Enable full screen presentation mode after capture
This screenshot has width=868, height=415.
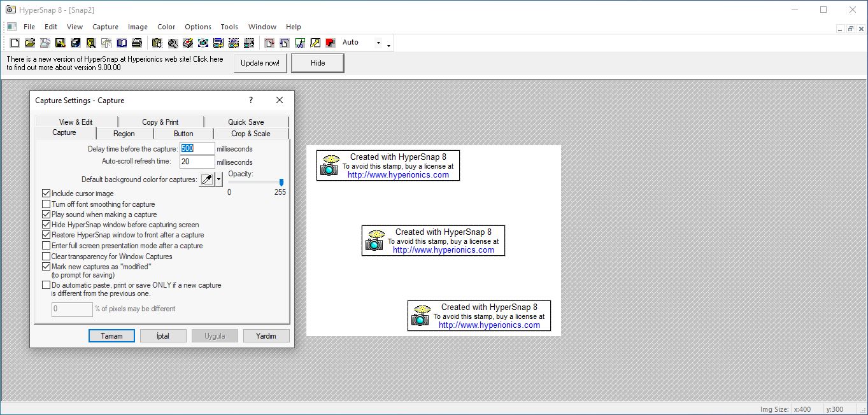[46, 246]
